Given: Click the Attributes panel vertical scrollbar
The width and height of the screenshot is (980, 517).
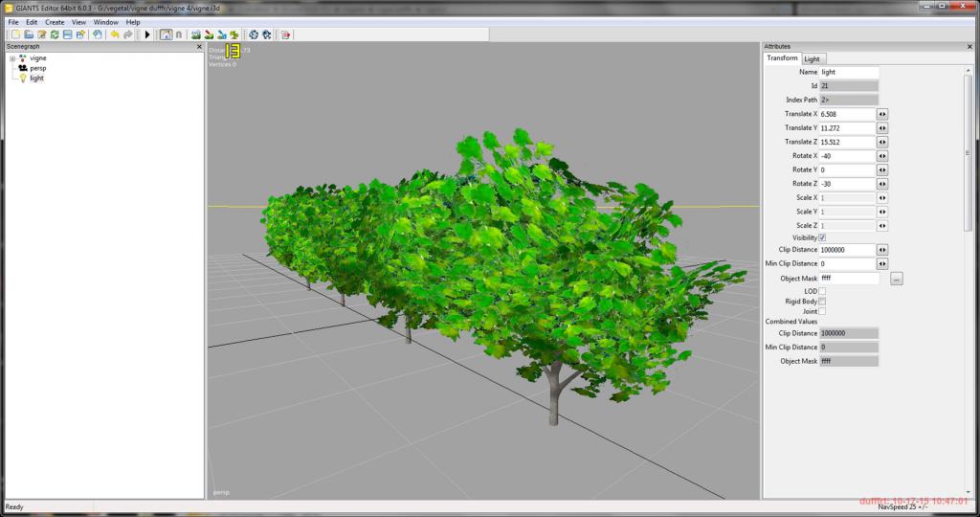Looking at the screenshot, I should point(969,153).
